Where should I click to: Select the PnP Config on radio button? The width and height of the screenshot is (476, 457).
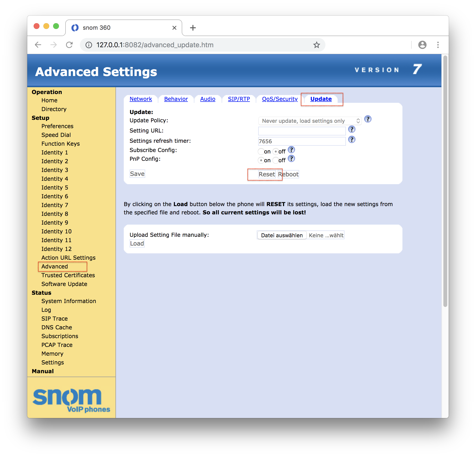tap(261, 160)
